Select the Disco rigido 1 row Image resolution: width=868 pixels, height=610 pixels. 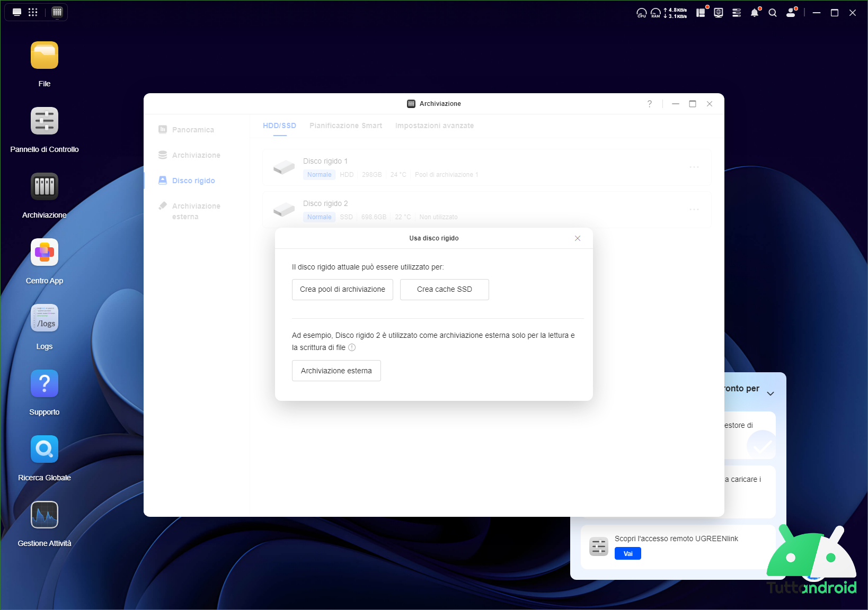coord(487,167)
